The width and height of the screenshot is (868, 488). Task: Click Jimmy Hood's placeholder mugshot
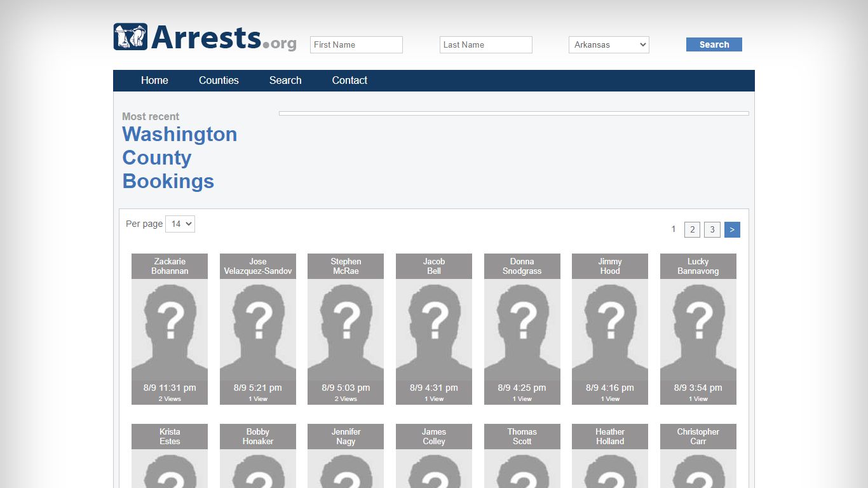point(610,330)
